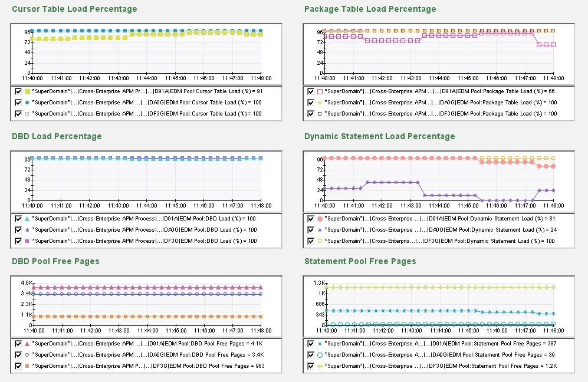The width and height of the screenshot is (588, 382).
Task: Toggle D91A Package Table Load checkbox
Action: click(310, 91)
